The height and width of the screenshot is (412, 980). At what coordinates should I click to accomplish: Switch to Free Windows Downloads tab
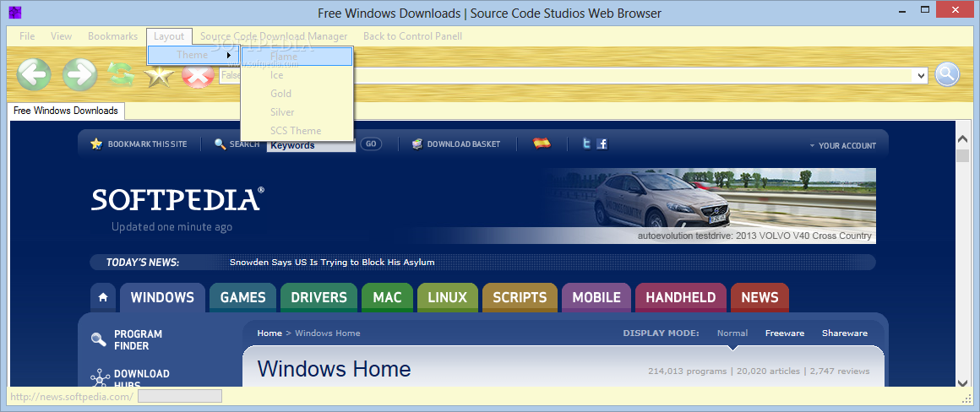pos(66,111)
